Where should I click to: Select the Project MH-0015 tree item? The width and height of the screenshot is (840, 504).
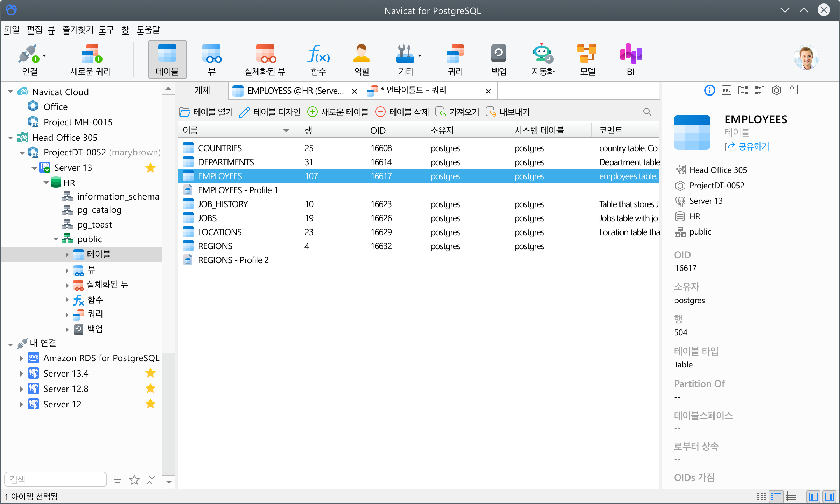click(x=78, y=122)
